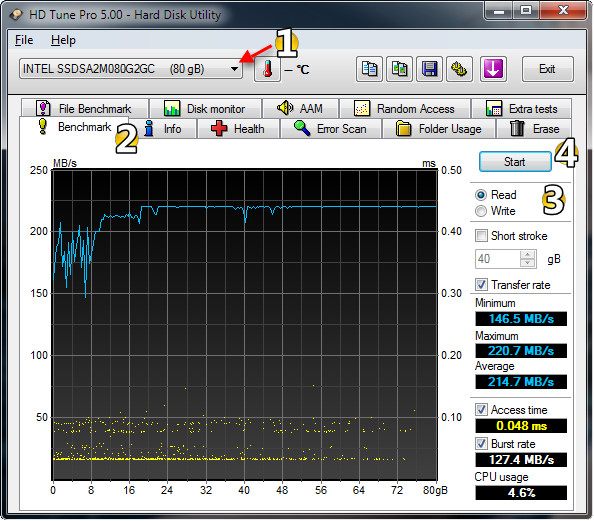Click the purple download arrow icon

pyautogui.click(x=493, y=69)
